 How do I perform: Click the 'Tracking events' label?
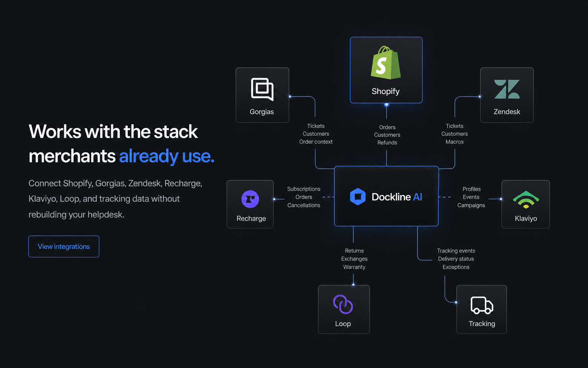pos(456,251)
